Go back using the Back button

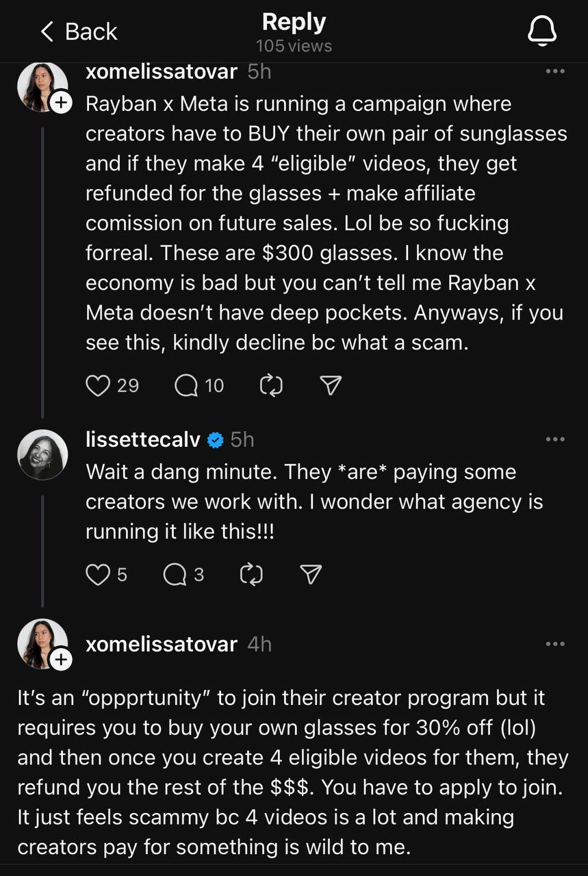coord(78,31)
